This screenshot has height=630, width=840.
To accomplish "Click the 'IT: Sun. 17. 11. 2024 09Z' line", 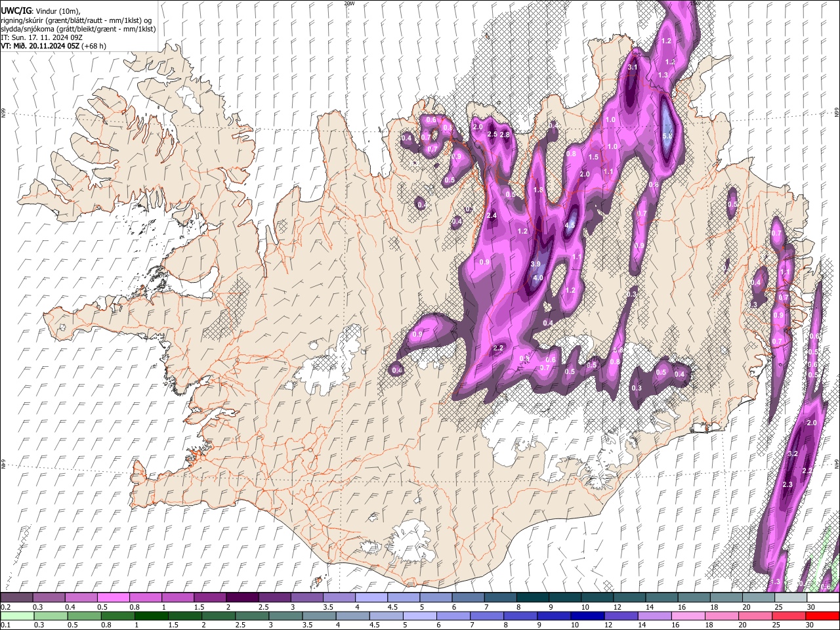I will tap(41, 37).
